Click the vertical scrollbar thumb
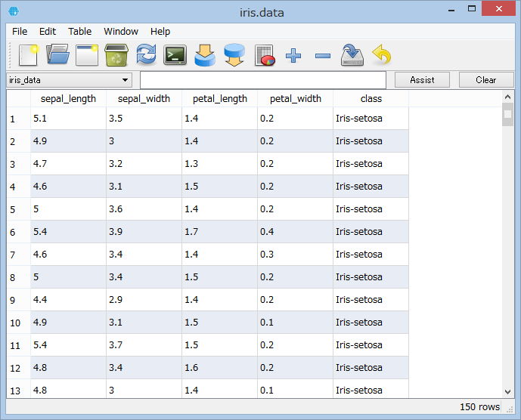Viewport: 521px width, 420px height. pos(507,115)
